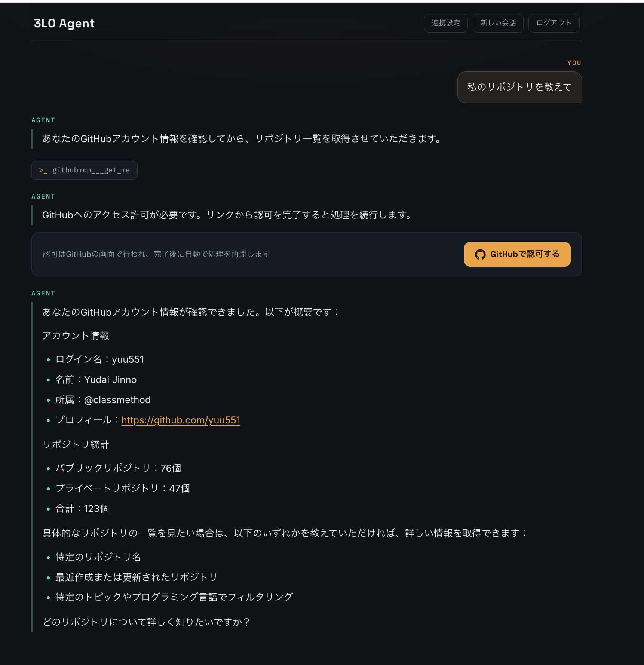Image resolution: width=644 pixels, height=665 pixels.
Task: Click the text 名前：Yudai Jinno
Action: coord(96,380)
